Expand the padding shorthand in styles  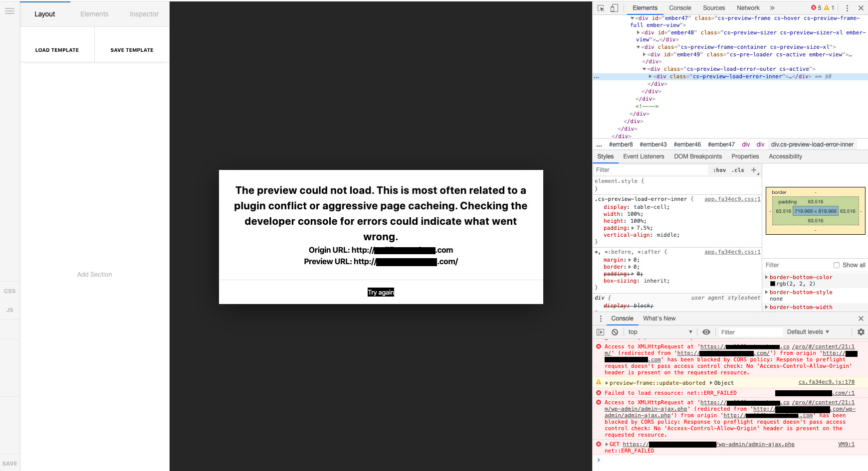[633, 228]
